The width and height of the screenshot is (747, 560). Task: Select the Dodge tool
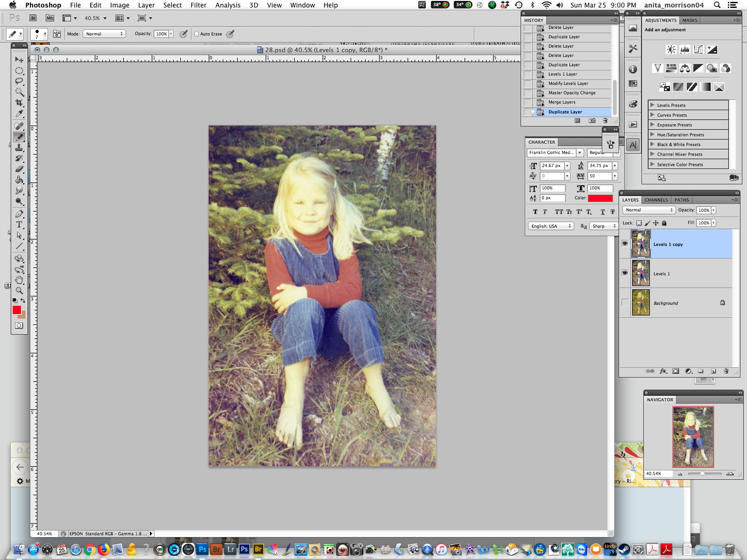pos(19,201)
